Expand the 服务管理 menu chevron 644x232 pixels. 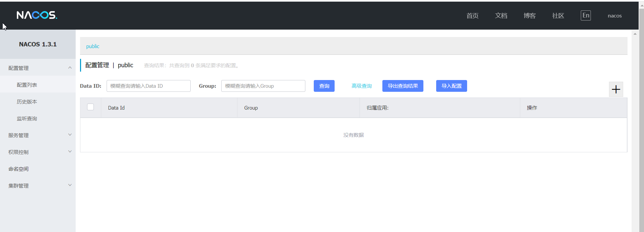tap(70, 135)
